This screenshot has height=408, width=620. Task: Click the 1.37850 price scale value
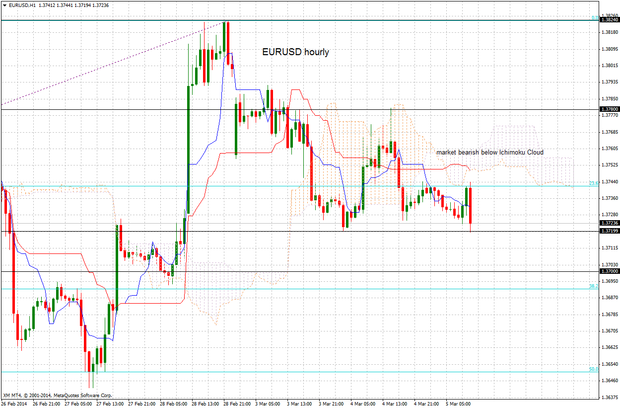609,98
